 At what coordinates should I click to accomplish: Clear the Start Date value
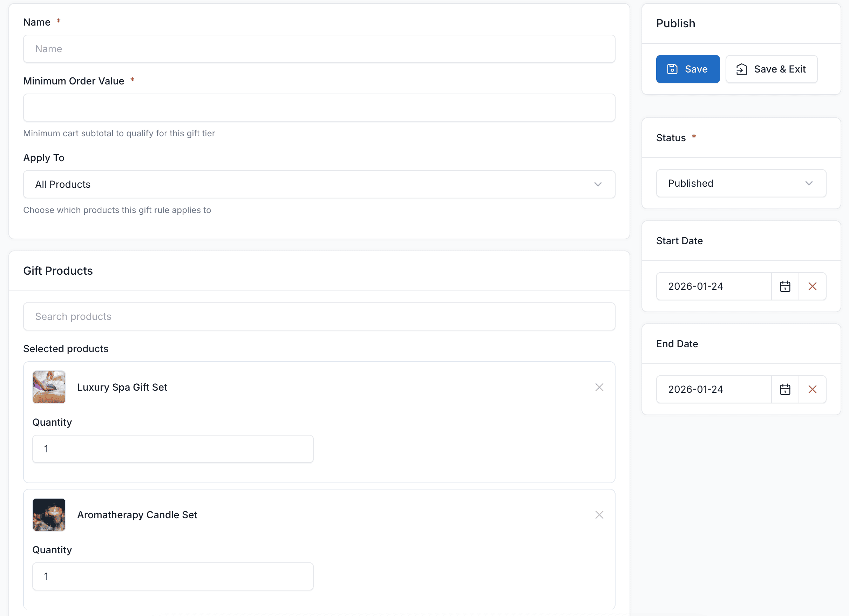click(812, 286)
